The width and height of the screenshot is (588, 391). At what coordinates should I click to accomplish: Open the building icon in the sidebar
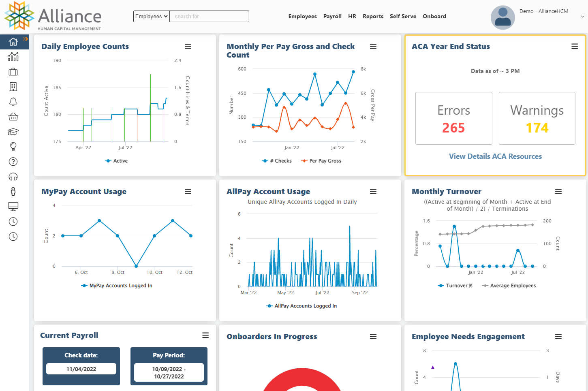pyautogui.click(x=13, y=87)
